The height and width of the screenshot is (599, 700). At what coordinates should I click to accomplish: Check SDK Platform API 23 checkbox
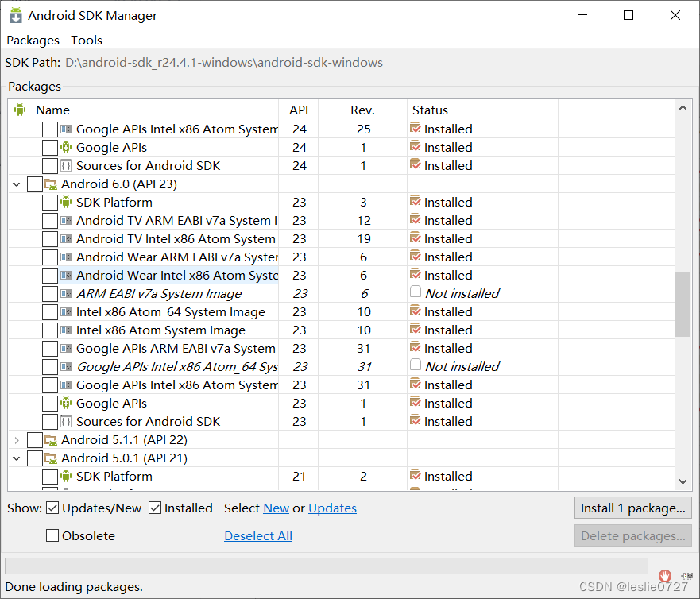(x=50, y=202)
